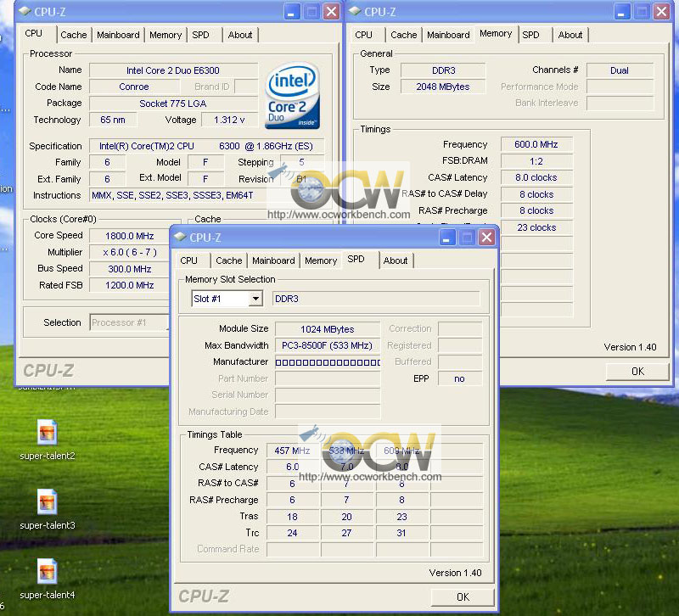Click the '1800.0 MHz' Core Speed value
The width and height of the screenshot is (679, 616).
pyautogui.click(x=130, y=236)
